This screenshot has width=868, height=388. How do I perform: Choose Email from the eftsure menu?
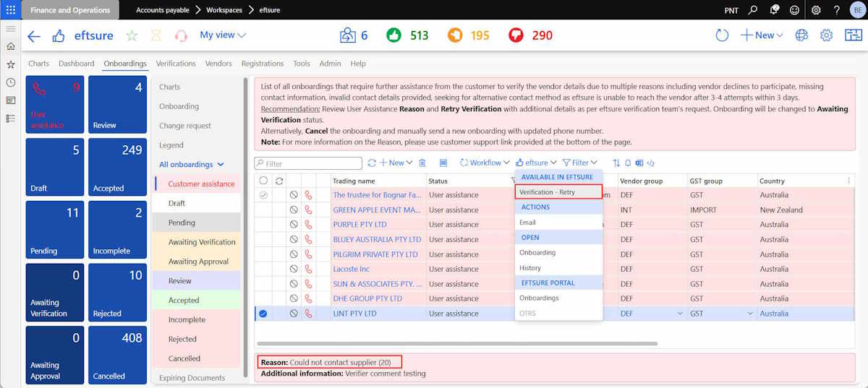coord(558,223)
